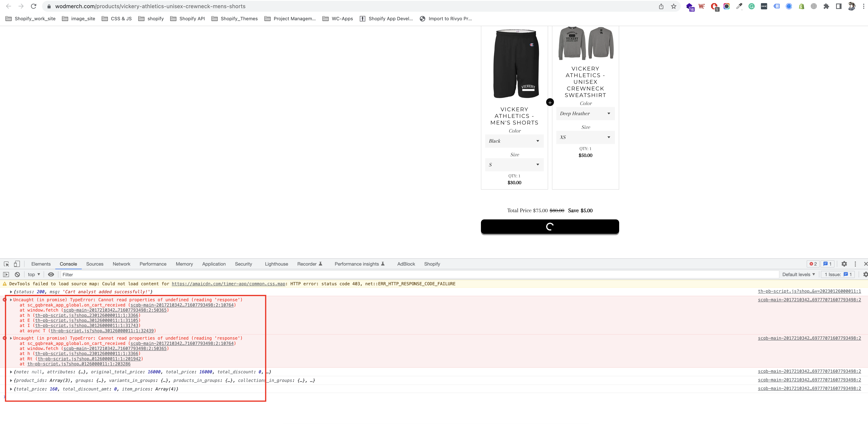The image size is (868, 424).
Task: Open the gray globe extension
Action: [814, 6]
